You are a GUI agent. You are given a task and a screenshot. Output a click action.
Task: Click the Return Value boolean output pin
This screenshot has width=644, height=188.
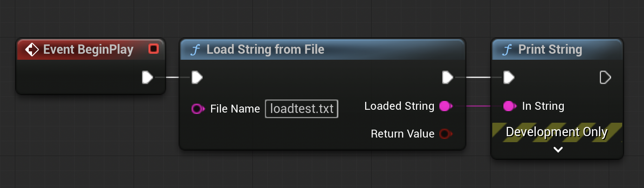pyautogui.click(x=446, y=134)
